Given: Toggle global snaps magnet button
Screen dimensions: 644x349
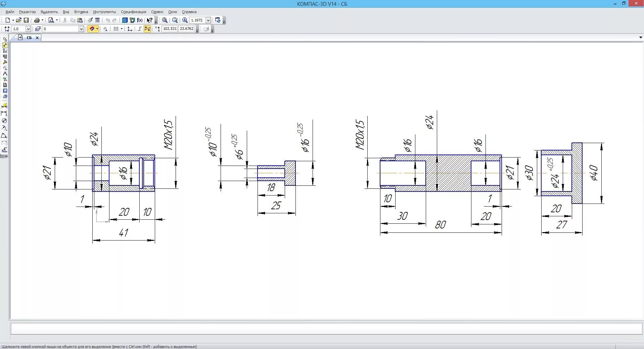Looking at the screenshot, I should point(92,29).
